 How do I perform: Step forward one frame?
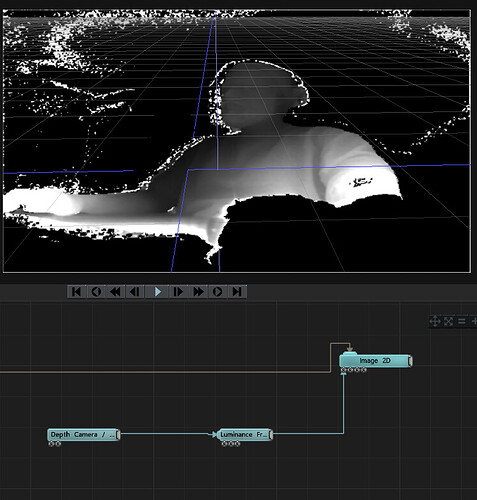click(179, 292)
